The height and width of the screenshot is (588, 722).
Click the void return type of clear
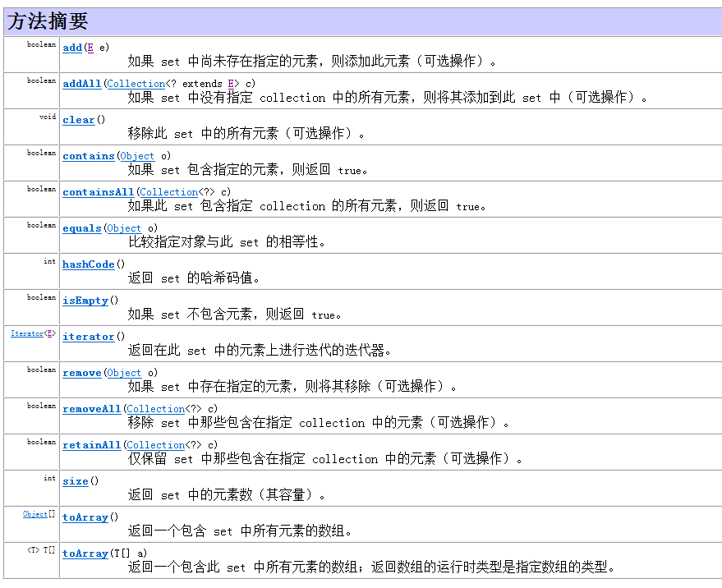48,117
